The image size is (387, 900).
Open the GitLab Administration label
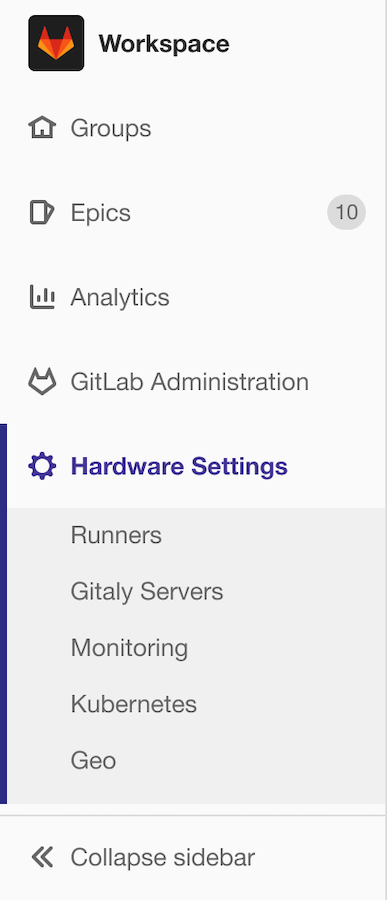[189, 382]
